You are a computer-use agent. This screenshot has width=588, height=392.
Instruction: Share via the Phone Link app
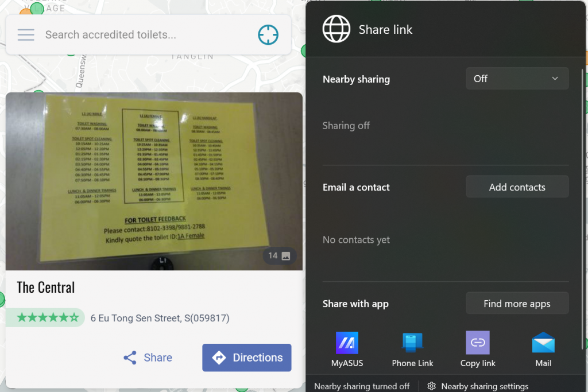pyautogui.click(x=412, y=343)
